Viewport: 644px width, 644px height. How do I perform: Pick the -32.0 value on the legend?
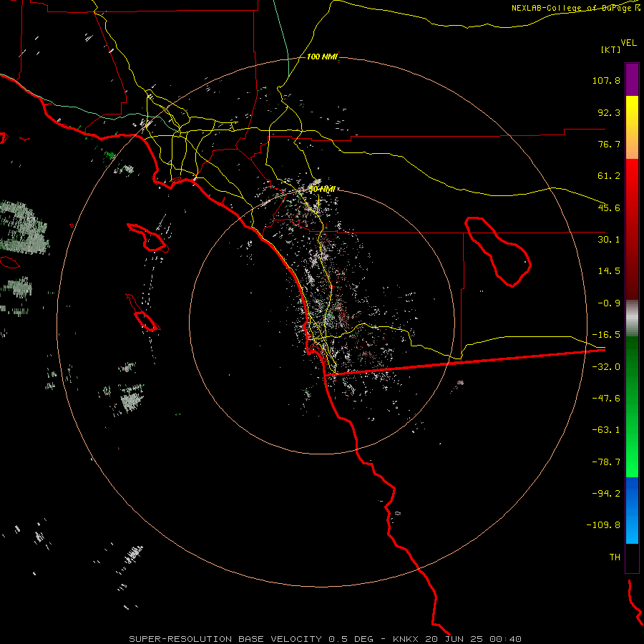[x=606, y=367]
